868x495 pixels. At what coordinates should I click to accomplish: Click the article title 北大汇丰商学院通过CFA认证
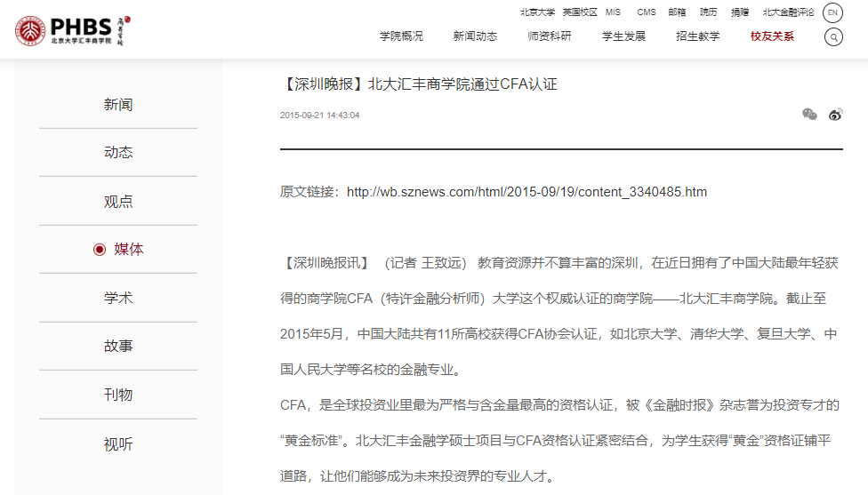[462, 84]
